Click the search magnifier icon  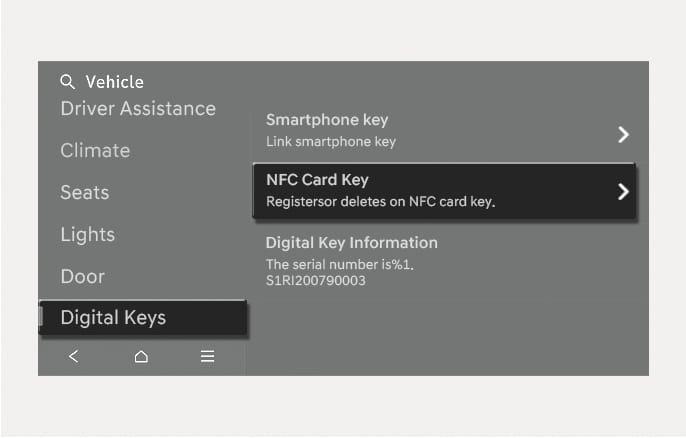68,82
